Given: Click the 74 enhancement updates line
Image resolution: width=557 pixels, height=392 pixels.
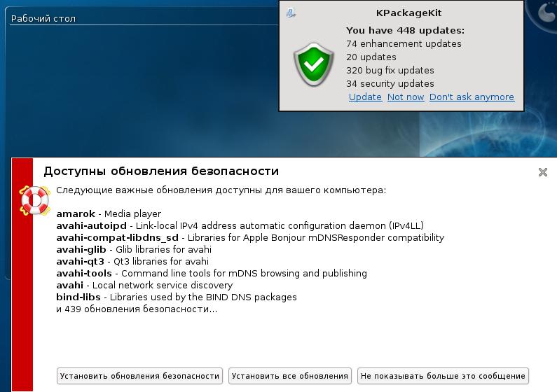Looking at the screenshot, I should [404, 43].
